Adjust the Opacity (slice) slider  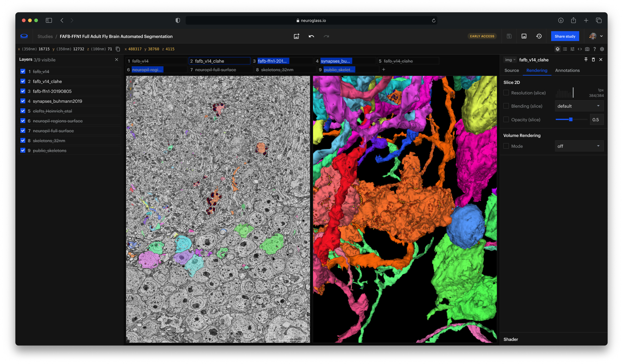tap(571, 119)
